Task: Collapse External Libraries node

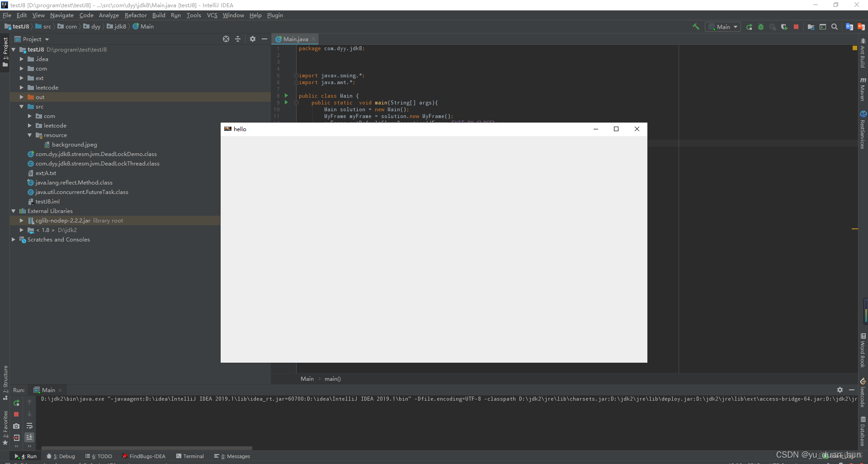Action: pyautogui.click(x=14, y=211)
